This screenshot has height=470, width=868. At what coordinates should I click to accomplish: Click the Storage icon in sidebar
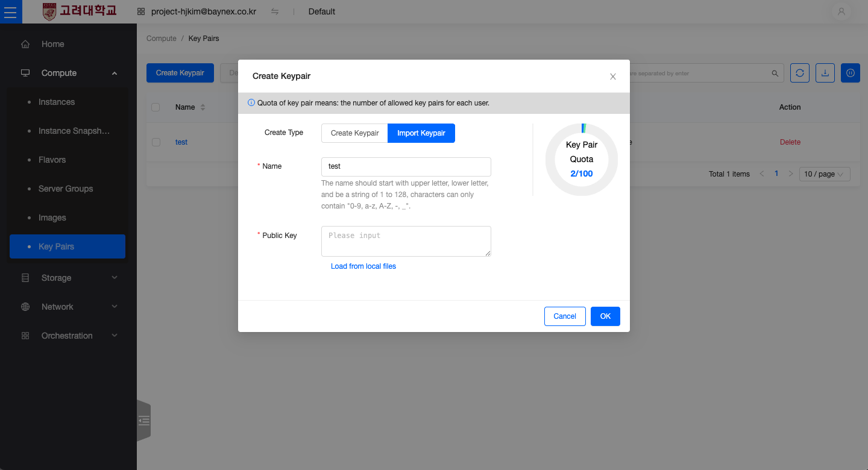[25, 278]
